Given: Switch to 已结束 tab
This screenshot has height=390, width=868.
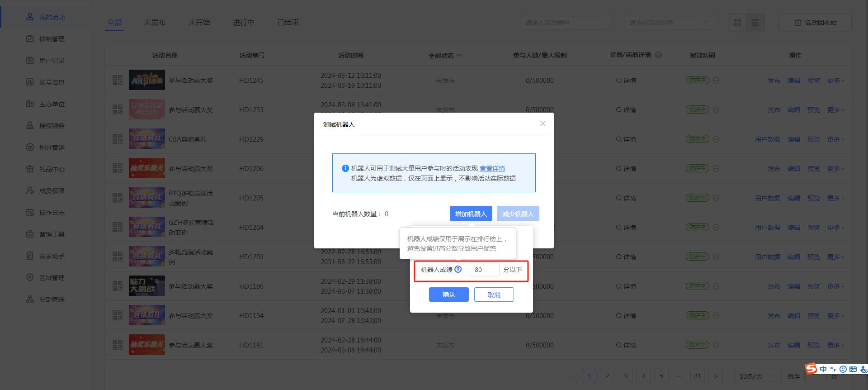Looking at the screenshot, I should click(x=288, y=22).
